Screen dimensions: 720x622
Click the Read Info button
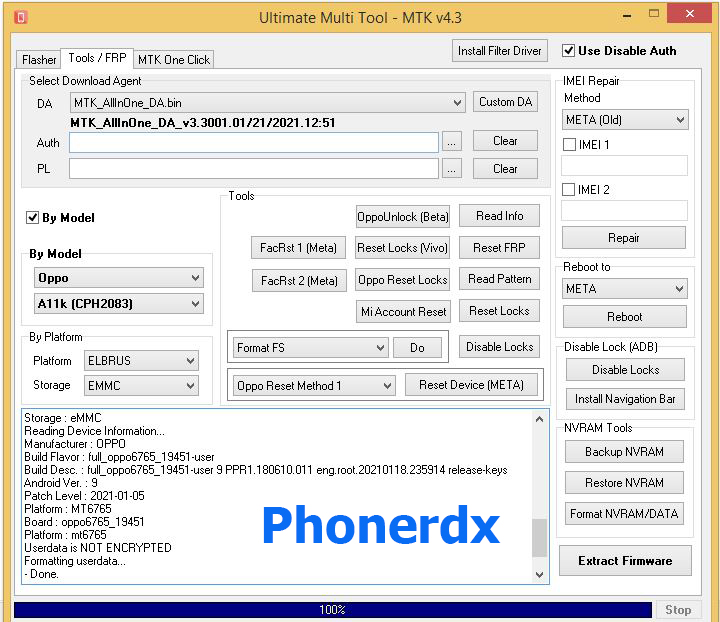point(500,216)
